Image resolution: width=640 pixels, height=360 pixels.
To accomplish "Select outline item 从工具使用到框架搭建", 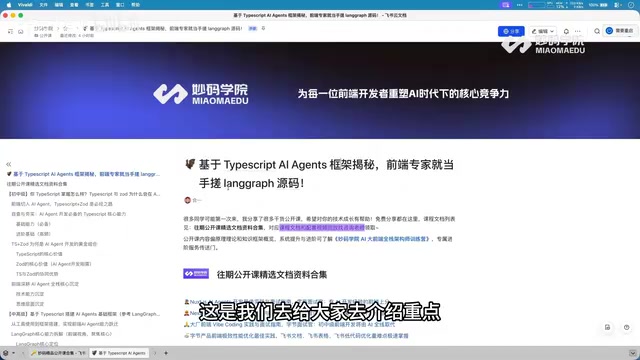I will 64,324.
